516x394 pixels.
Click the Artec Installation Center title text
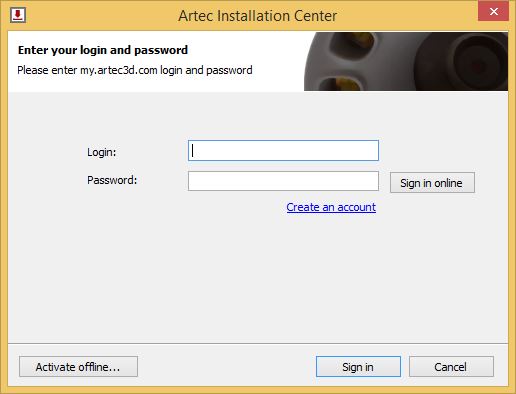pyautogui.click(x=258, y=16)
